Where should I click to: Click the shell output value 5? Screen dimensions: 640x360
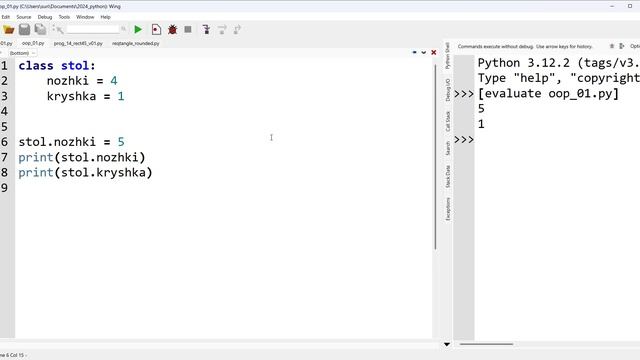coord(481,109)
